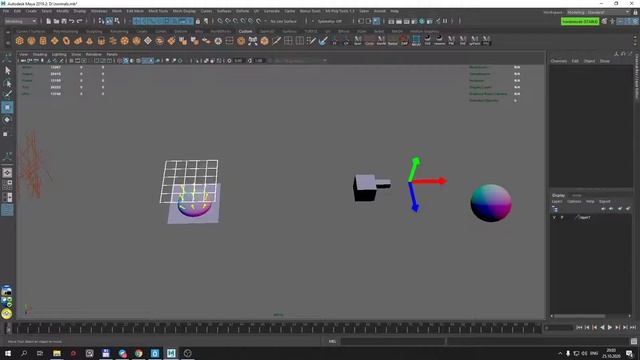Click teal grid icon on Custom shelf
The image size is (640, 360).
[416, 40]
